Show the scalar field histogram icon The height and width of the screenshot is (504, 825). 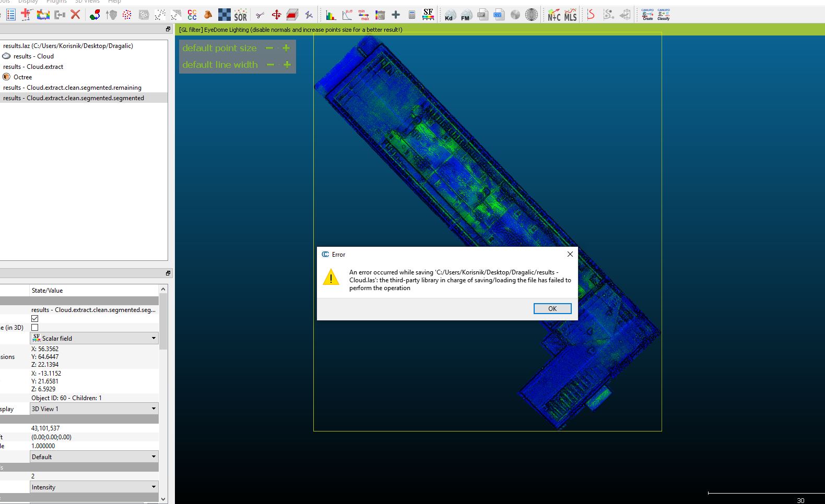[331, 15]
